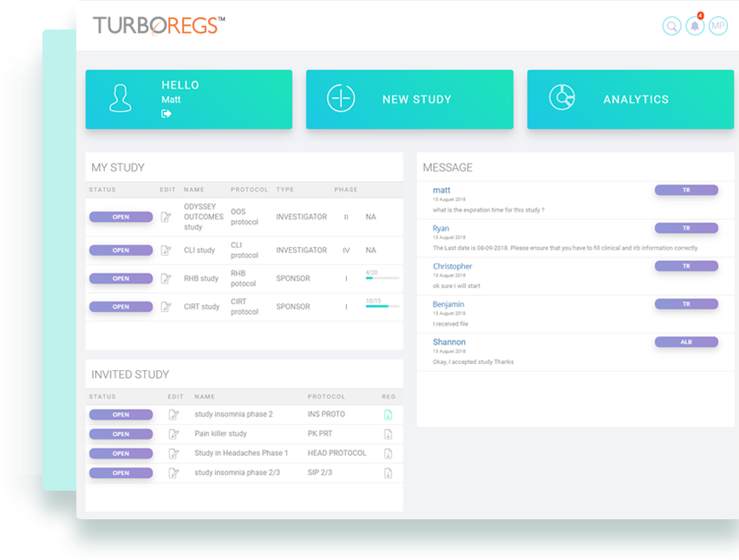Click edit icon for CLI study

166,251
